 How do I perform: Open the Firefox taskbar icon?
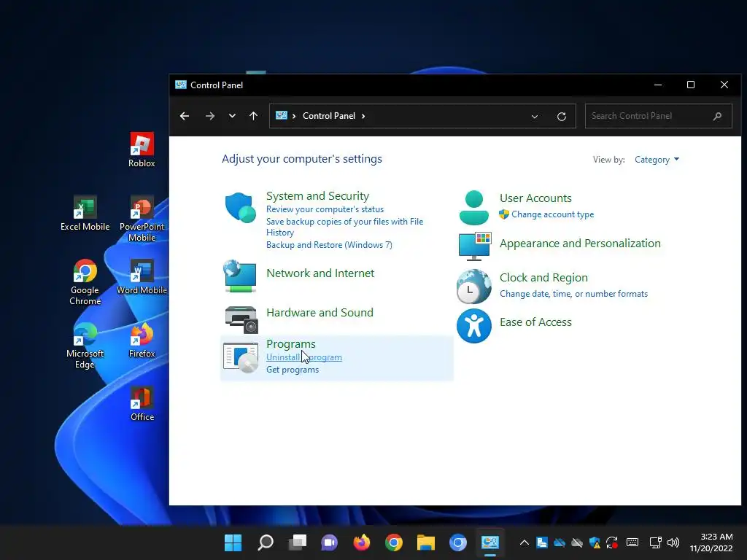coord(362,542)
